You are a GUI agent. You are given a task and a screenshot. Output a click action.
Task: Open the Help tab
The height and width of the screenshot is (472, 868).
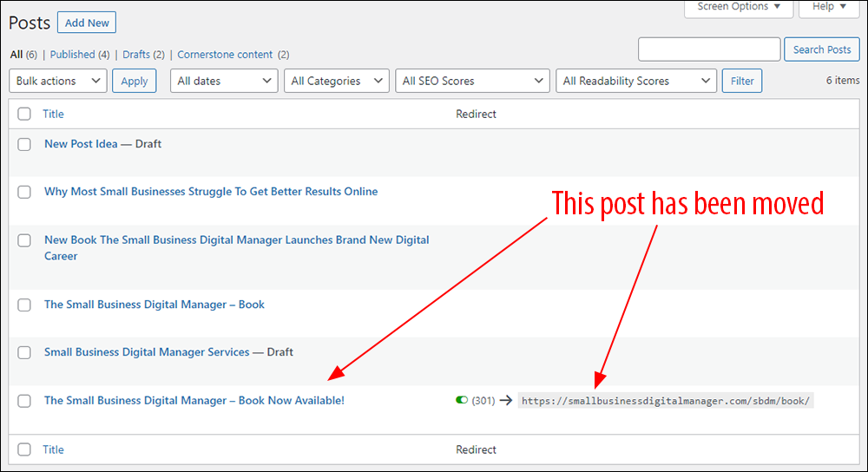tap(829, 7)
